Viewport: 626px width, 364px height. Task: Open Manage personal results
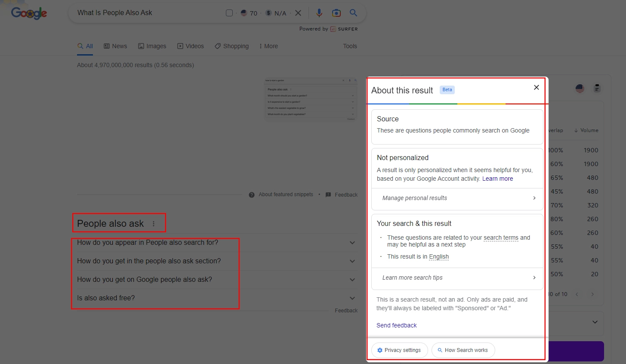(x=457, y=199)
